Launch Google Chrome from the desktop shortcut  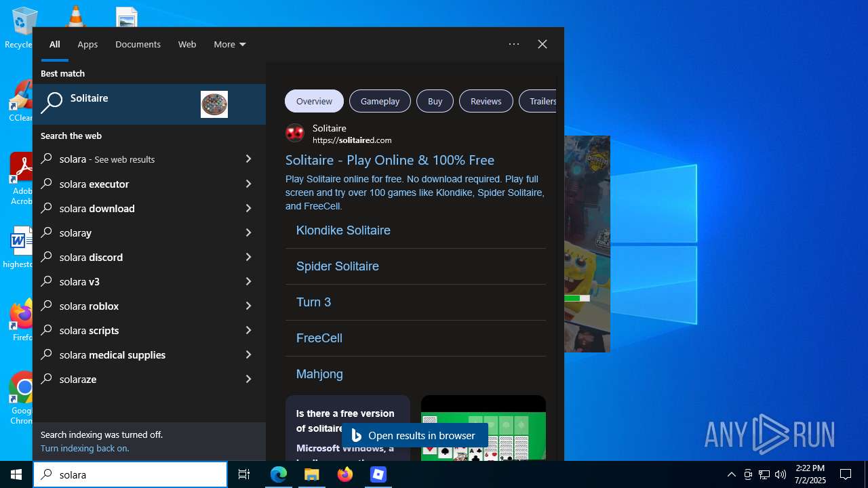point(22,399)
